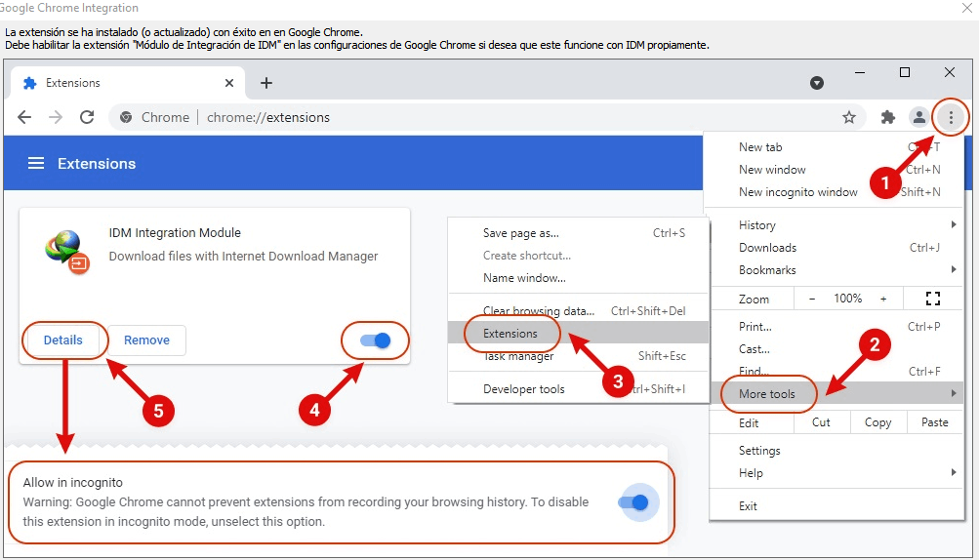Expand the Bookmarks submenu
979x560 pixels.
coord(836,270)
